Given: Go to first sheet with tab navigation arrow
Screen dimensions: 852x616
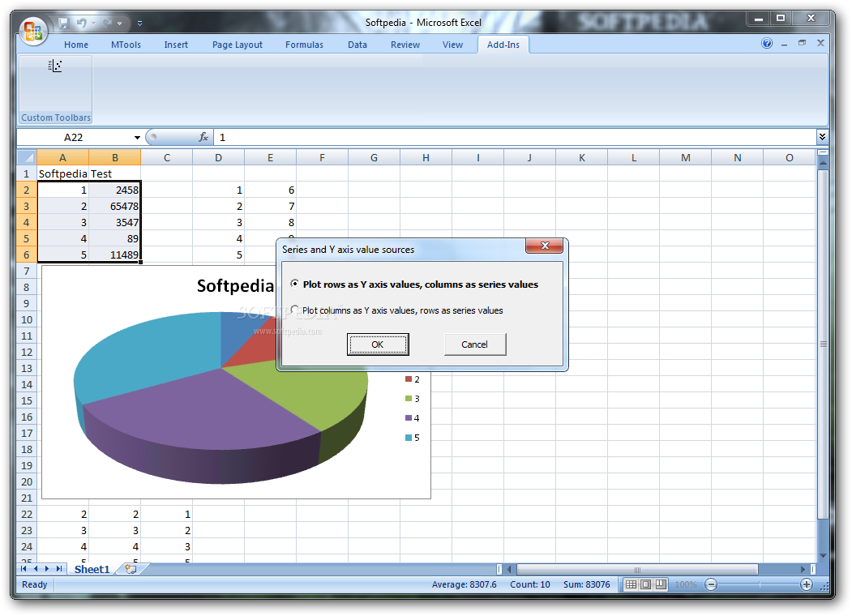Looking at the screenshot, I should pos(24,569).
